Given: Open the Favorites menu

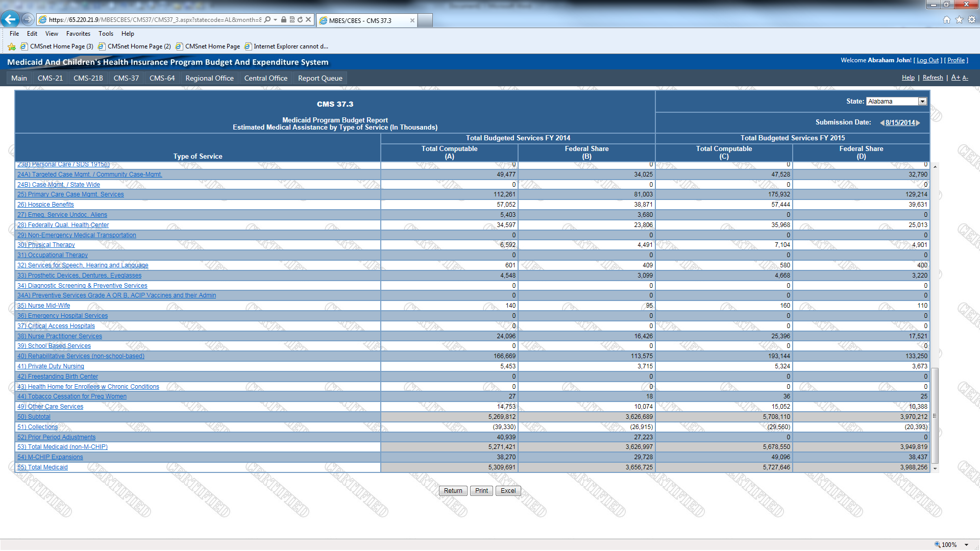Looking at the screenshot, I should pos(78,34).
